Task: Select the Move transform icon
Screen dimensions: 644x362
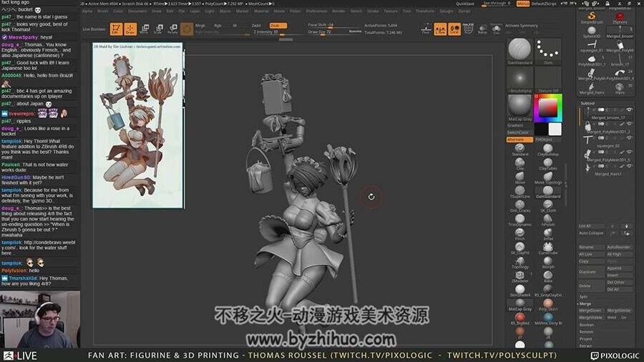Action: [x=145, y=29]
